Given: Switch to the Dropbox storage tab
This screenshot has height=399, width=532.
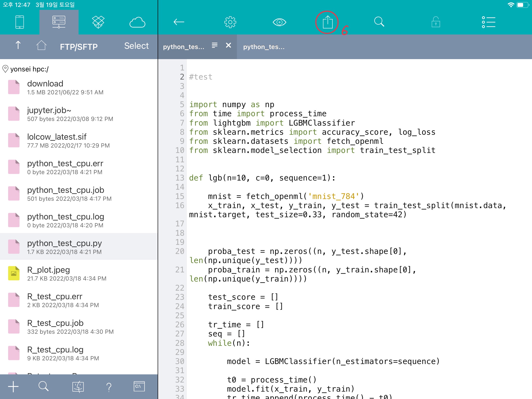Looking at the screenshot, I should (x=98, y=22).
